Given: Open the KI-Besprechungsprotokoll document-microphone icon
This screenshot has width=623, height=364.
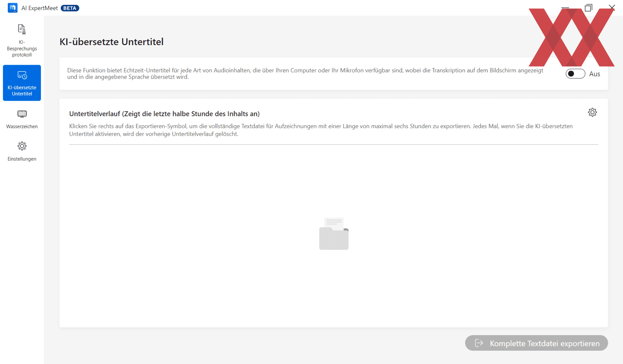Looking at the screenshot, I should pyautogui.click(x=22, y=29).
